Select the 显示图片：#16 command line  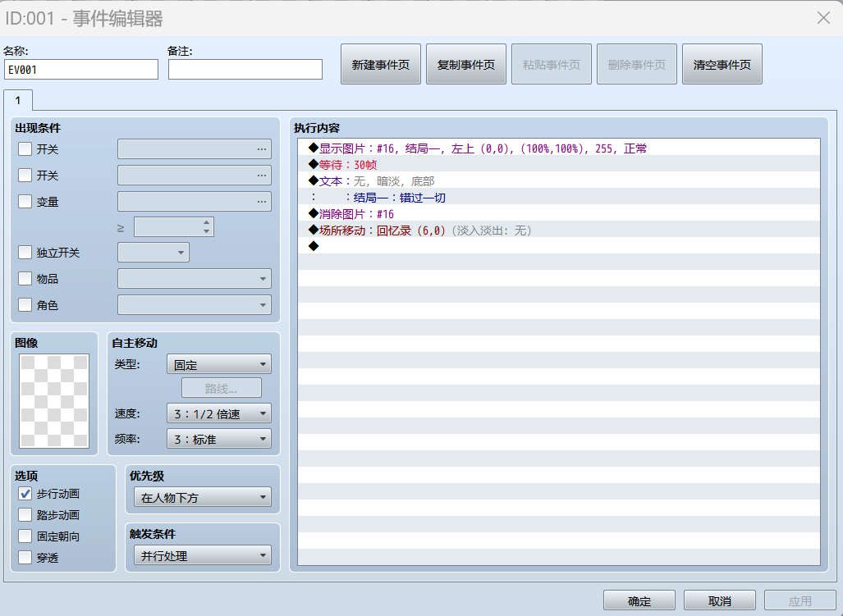coord(559,148)
